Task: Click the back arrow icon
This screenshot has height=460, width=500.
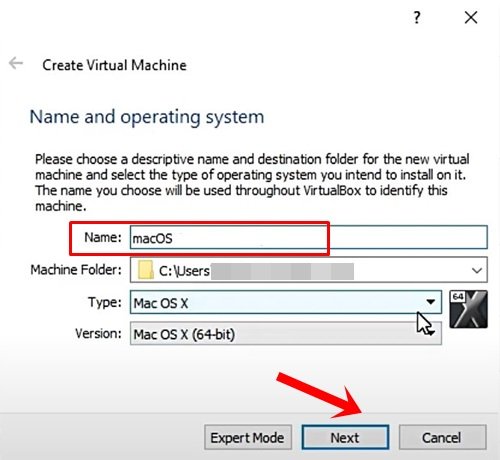Action: coord(16,63)
